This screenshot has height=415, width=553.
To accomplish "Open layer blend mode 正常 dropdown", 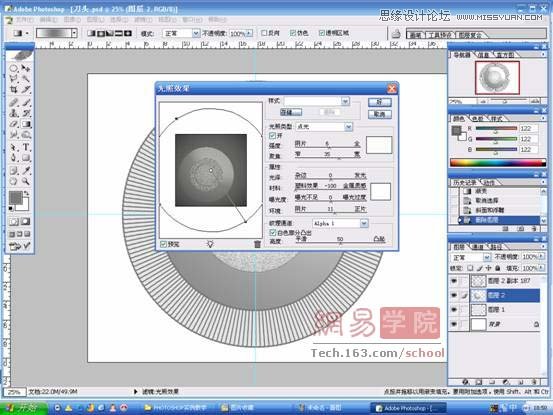I will click(487, 257).
